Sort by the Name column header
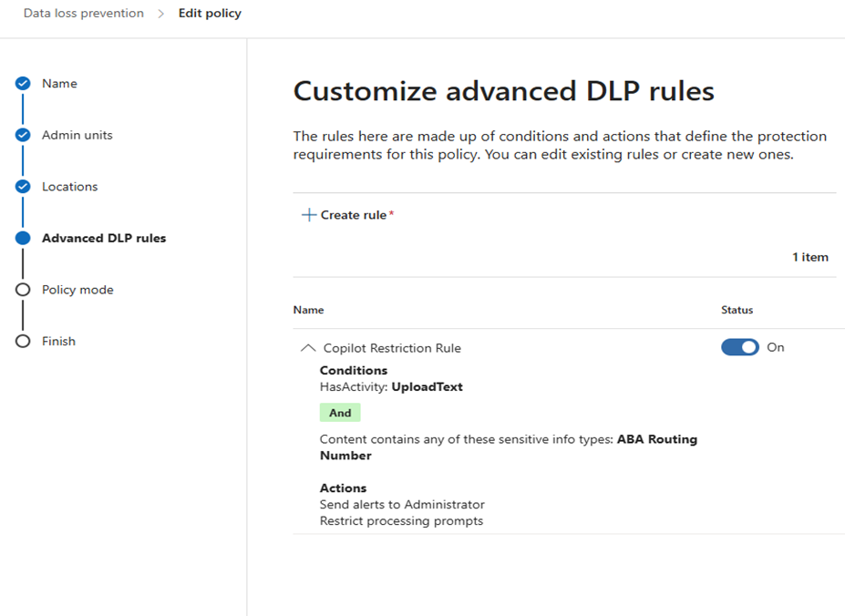This screenshot has width=845, height=616. [308, 310]
